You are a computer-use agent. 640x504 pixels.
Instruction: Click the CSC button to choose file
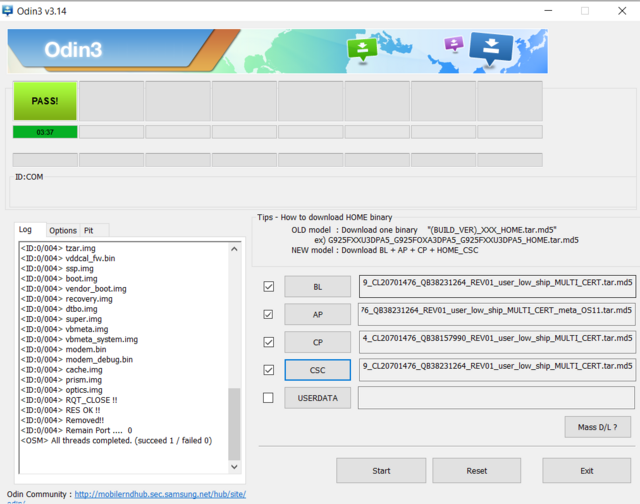click(318, 370)
